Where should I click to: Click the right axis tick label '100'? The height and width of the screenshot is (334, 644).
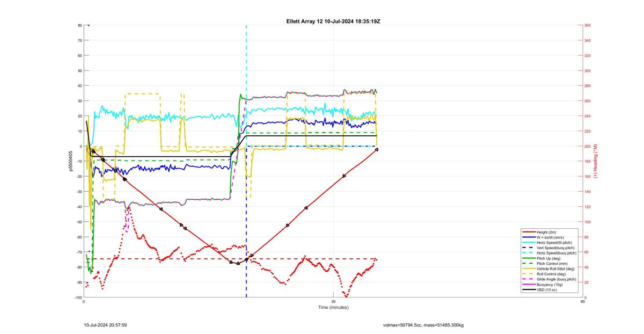[588, 222]
